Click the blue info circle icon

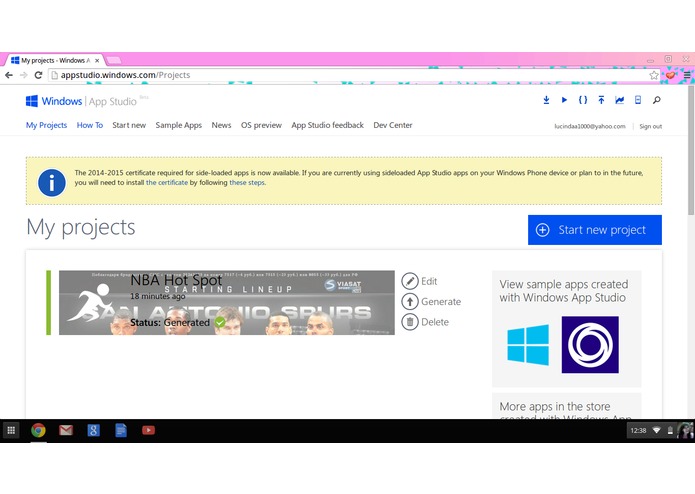pos(52,183)
